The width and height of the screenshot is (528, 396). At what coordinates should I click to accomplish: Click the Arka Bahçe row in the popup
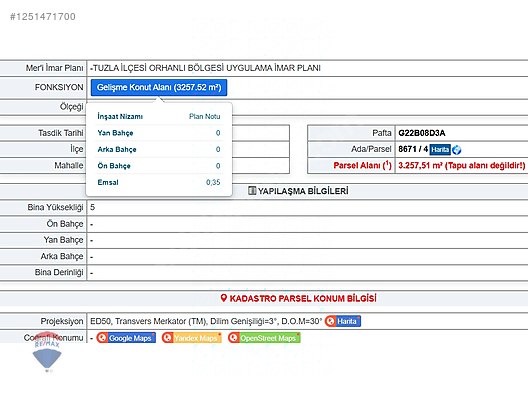(x=159, y=150)
